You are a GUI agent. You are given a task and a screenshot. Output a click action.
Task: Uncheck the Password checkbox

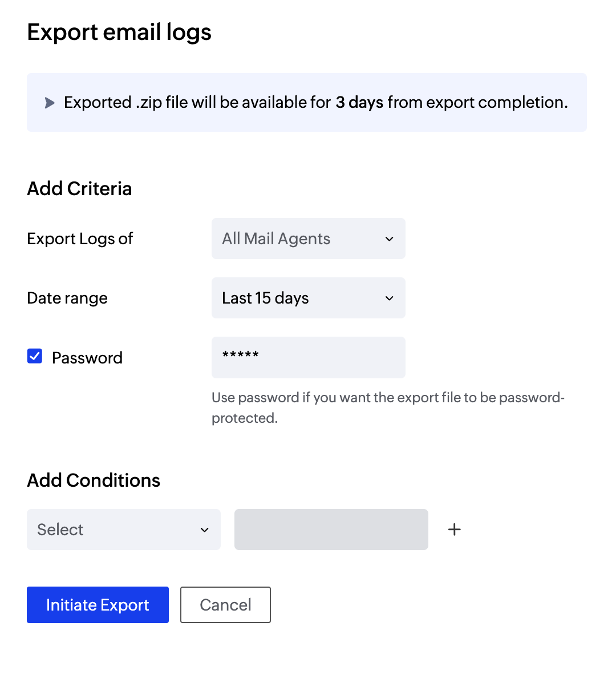(35, 357)
